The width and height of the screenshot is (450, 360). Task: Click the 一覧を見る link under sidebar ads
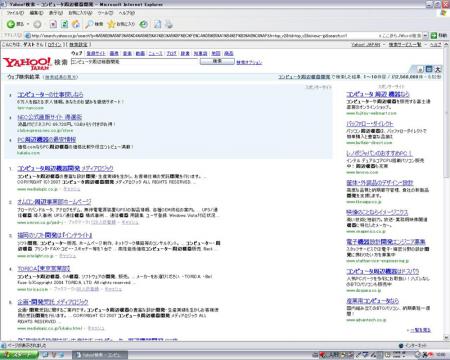(x=420, y=330)
